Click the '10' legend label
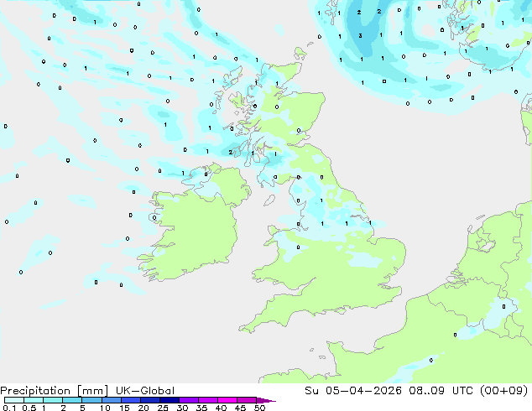Screen dimensions: 532x411 (105, 408)
